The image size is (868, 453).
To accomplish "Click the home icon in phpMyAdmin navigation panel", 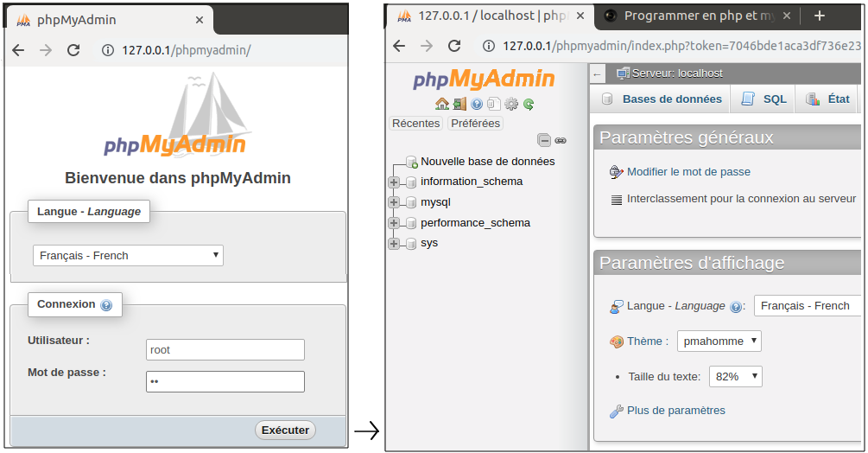I will 441,104.
